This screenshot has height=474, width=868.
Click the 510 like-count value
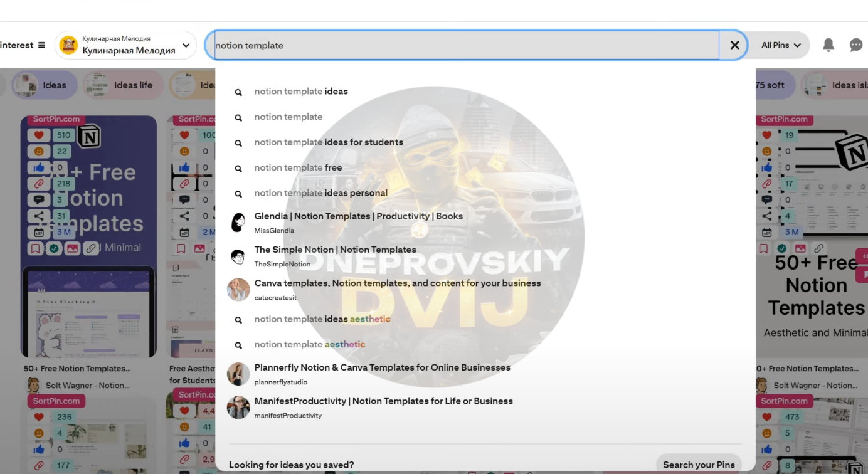tap(64, 135)
